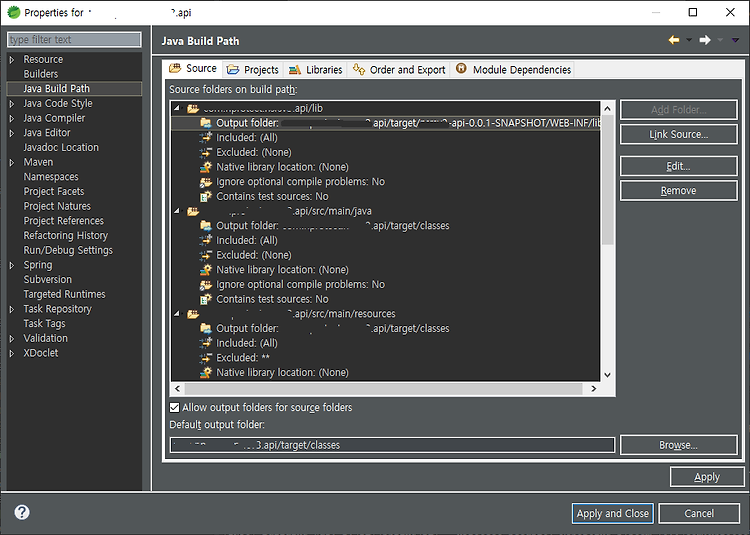Collapse the src/main/java source folder node

[177, 211]
